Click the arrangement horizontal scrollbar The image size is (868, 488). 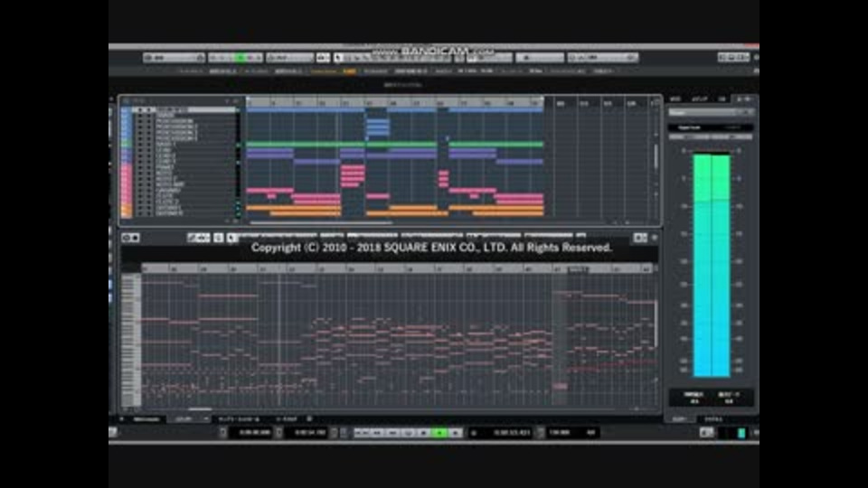[x=321, y=222]
